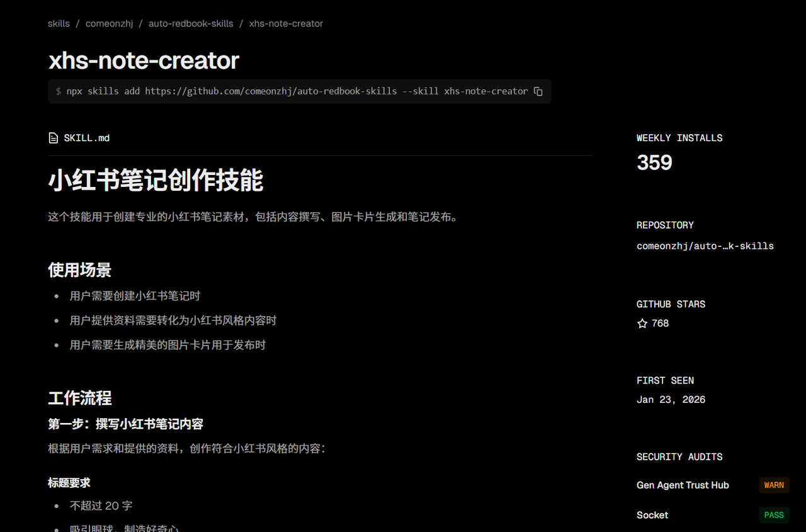806x532 pixels.
Task: Open the auto-redbook-skills breadcrumb
Action: point(191,23)
